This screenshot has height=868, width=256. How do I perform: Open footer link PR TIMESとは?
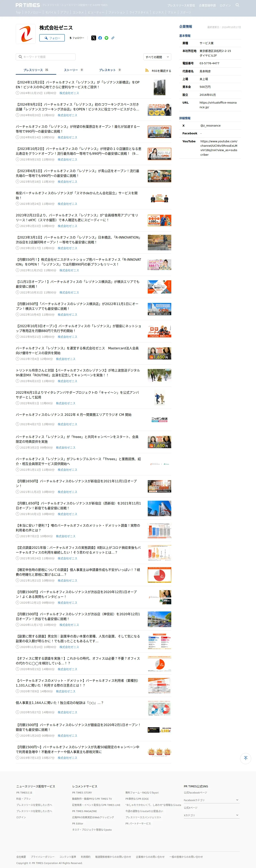pyautogui.click(x=24, y=793)
